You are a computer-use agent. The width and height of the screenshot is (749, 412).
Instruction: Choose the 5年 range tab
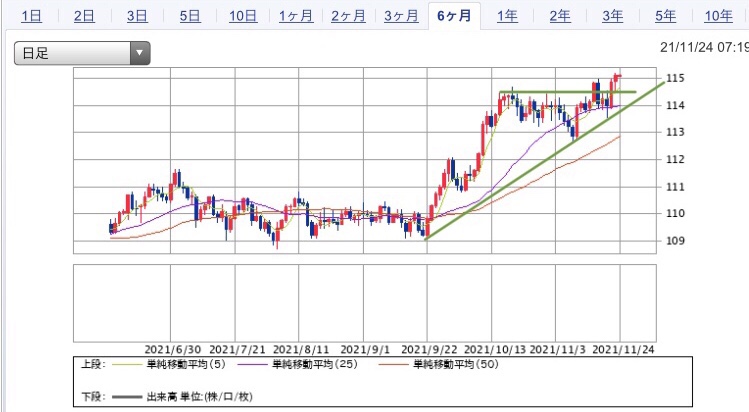click(x=665, y=16)
